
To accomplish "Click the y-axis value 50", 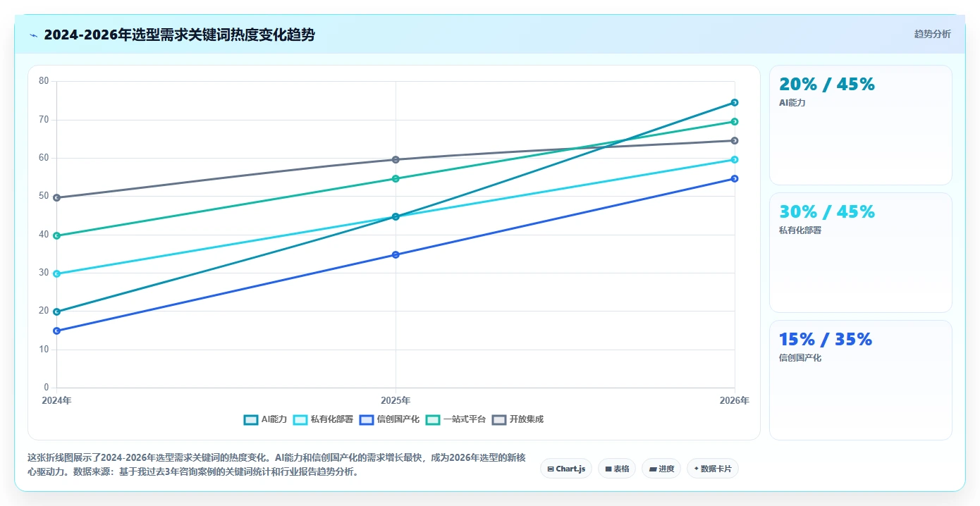I will coord(44,196).
